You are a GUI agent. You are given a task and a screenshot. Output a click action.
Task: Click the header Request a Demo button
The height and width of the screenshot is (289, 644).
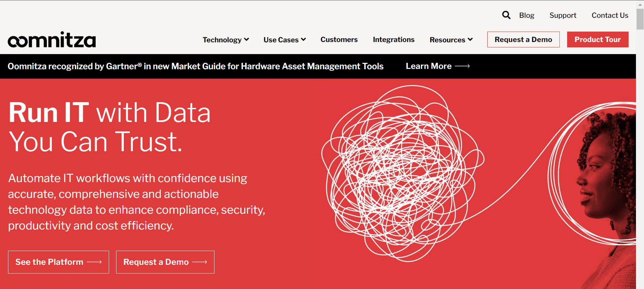click(x=523, y=40)
